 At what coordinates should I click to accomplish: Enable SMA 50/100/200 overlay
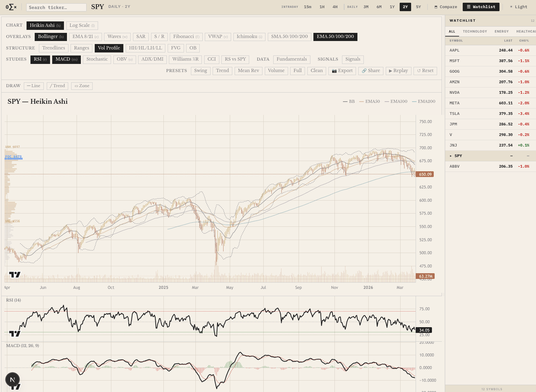click(290, 37)
